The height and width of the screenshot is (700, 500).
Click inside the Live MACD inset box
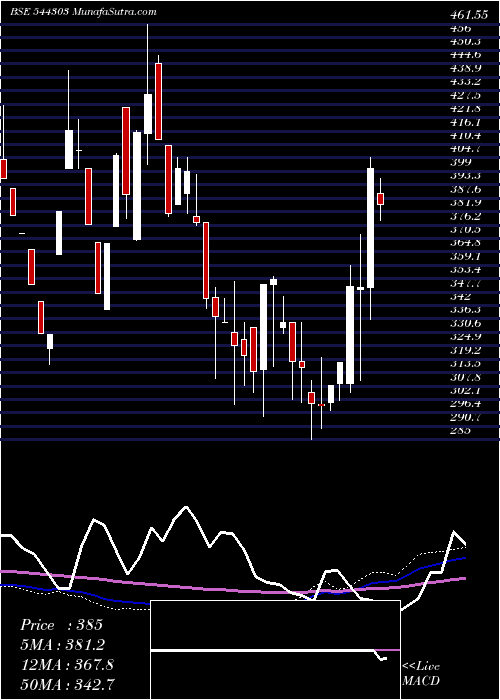(275, 650)
